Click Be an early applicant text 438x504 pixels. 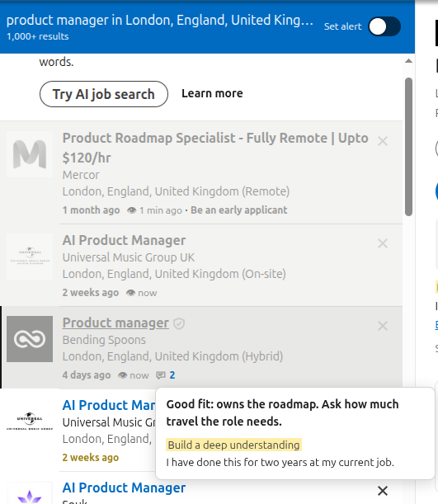[x=238, y=210]
